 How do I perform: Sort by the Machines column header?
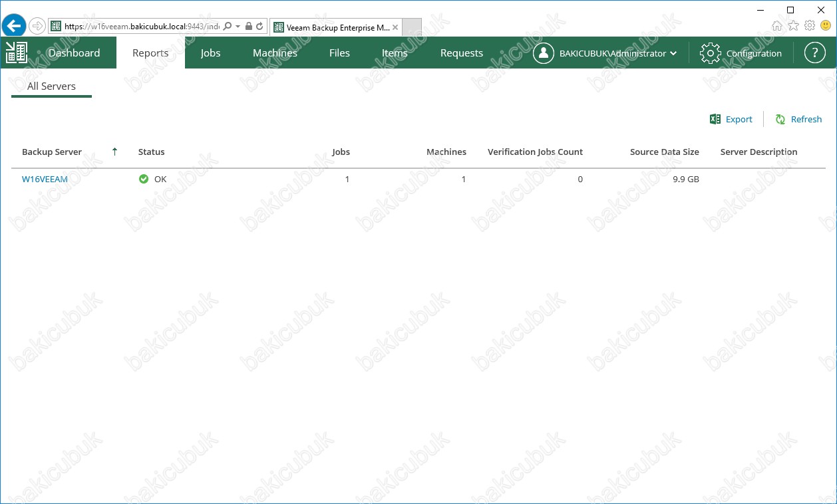point(446,152)
